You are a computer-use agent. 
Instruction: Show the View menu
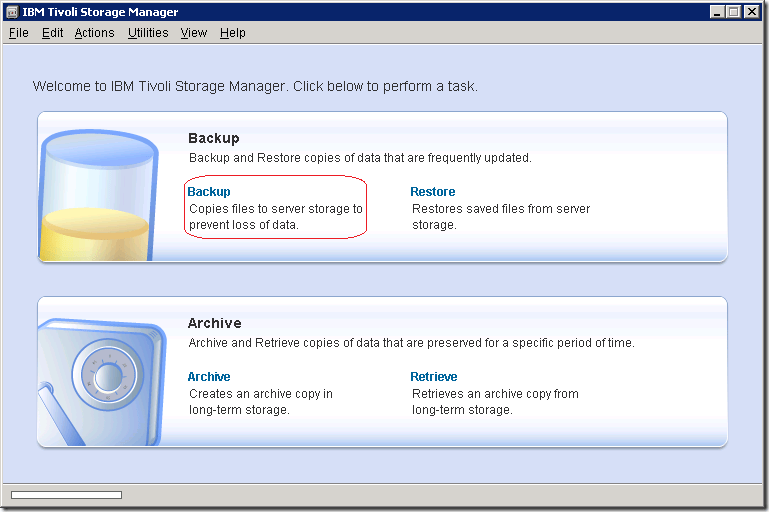point(193,33)
